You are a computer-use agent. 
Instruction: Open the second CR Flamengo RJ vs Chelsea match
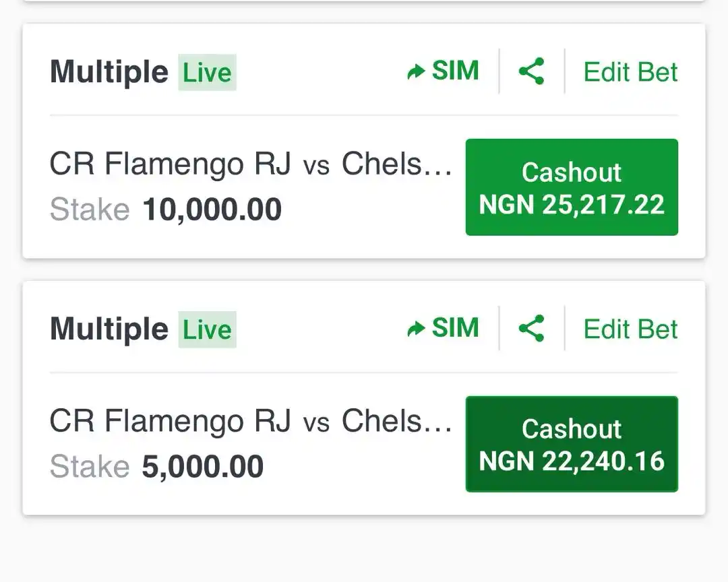pos(251,421)
